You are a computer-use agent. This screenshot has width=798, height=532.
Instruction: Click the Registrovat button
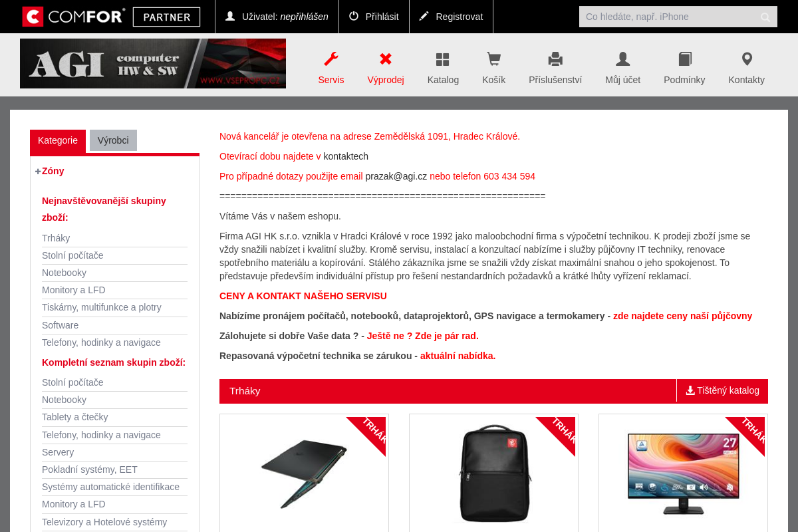[451, 17]
